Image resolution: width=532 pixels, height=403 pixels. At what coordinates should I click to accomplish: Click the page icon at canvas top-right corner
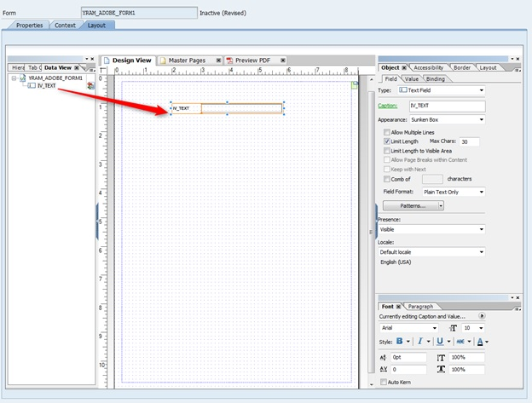pyautogui.click(x=354, y=85)
